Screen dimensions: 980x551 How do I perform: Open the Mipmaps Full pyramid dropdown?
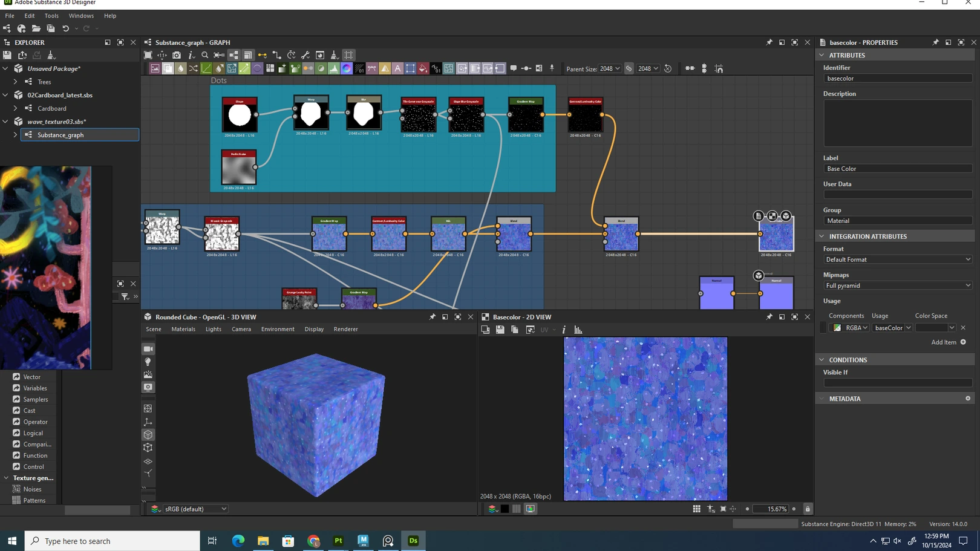tap(898, 285)
